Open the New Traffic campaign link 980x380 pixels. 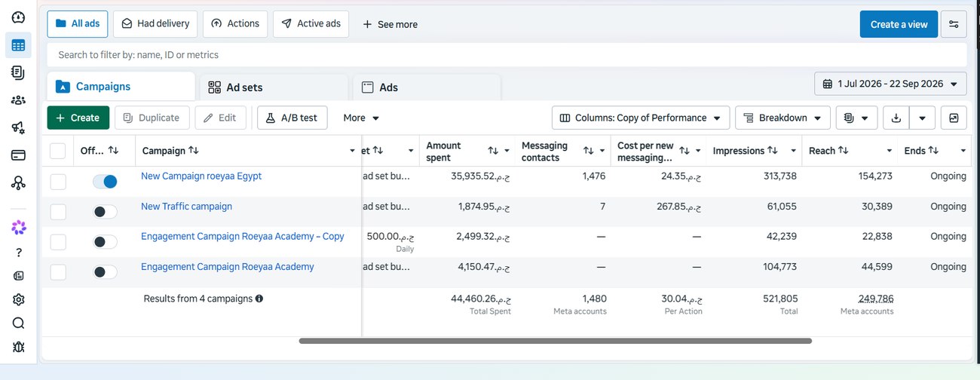point(186,206)
